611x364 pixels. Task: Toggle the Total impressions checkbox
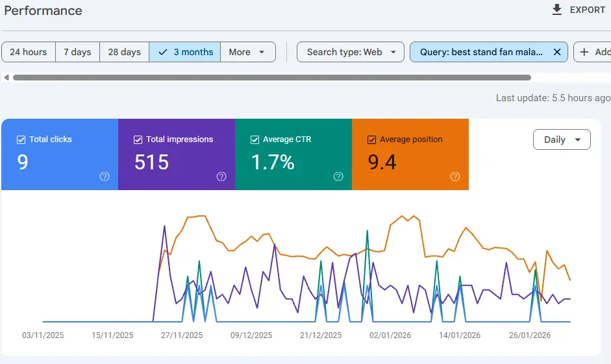coord(138,140)
